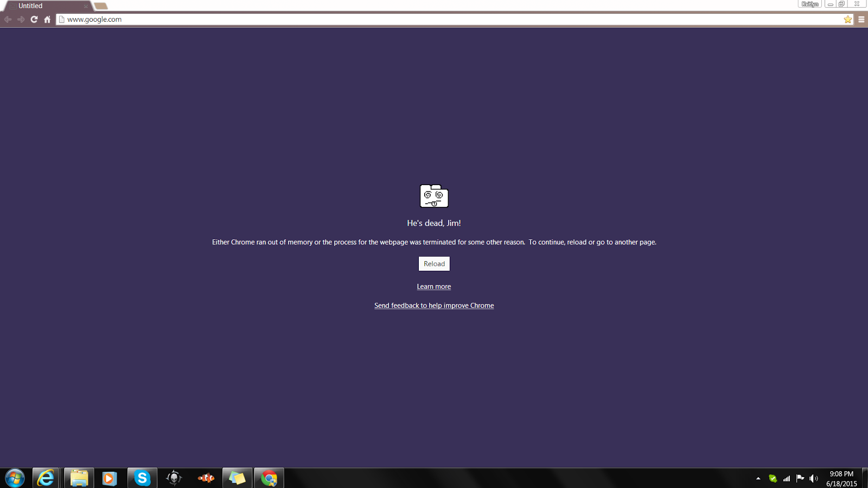The width and height of the screenshot is (868, 488).
Task: Open the Chrome hamburger menu
Action: coord(861,20)
